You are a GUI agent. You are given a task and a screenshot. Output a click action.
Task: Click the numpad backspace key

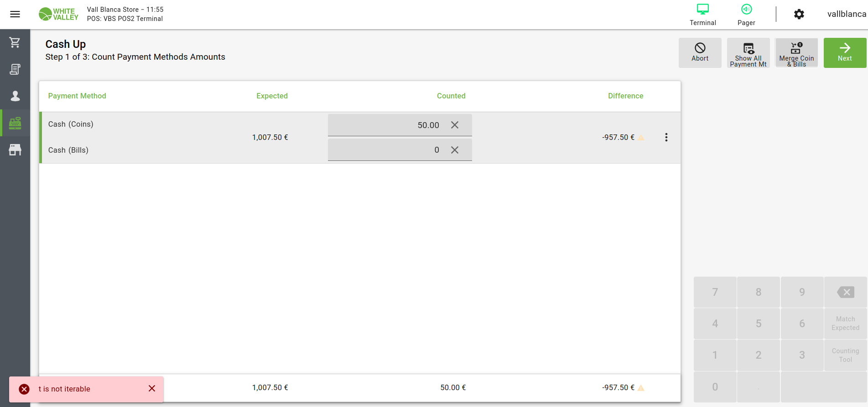point(846,292)
